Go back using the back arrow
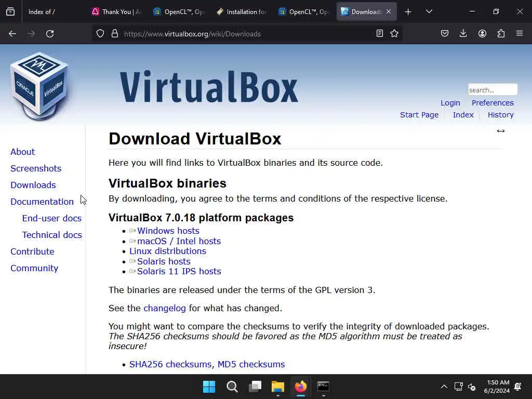This screenshot has width=532, height=399. [12, 34]
